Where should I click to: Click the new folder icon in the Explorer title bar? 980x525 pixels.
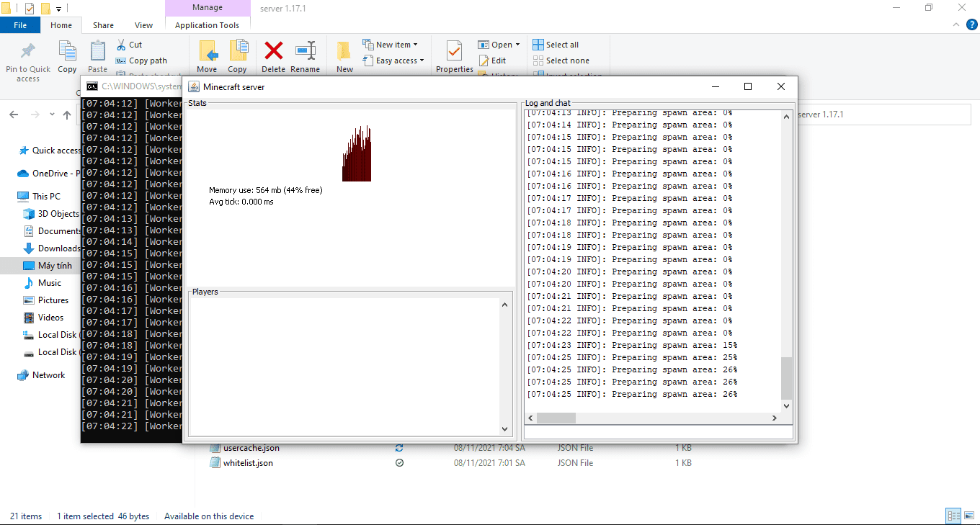click(45, 9)
